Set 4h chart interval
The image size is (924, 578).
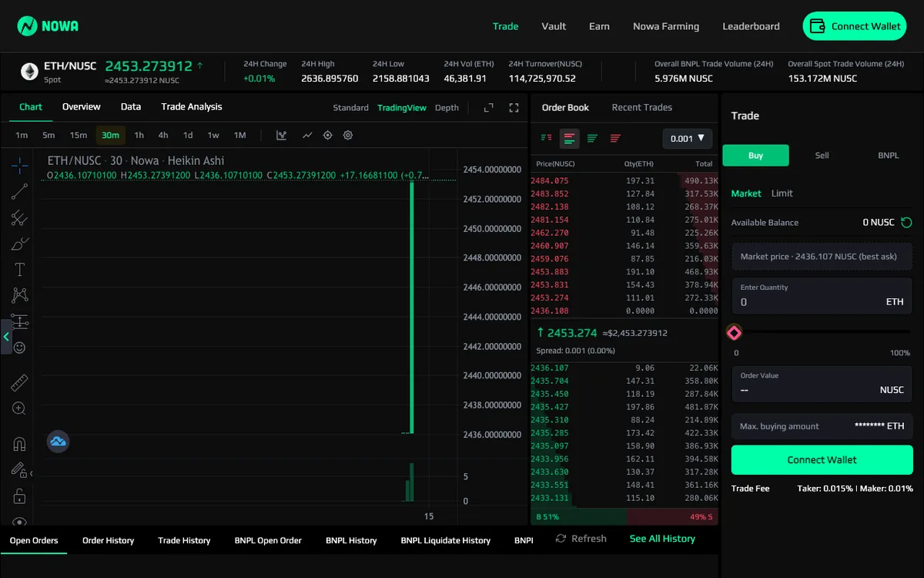tap(163, 136)
